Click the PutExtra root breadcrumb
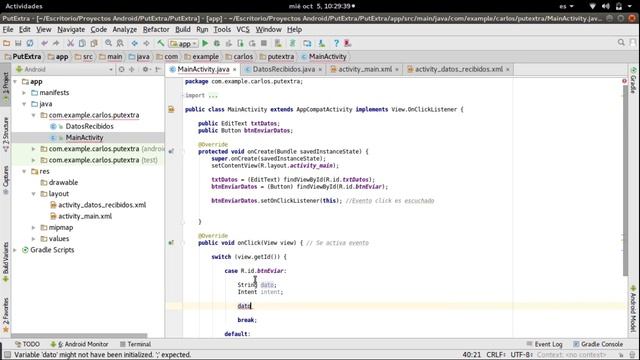Image resolution: width=640 pixels, height=360 pixels. [x=23, y=57]
